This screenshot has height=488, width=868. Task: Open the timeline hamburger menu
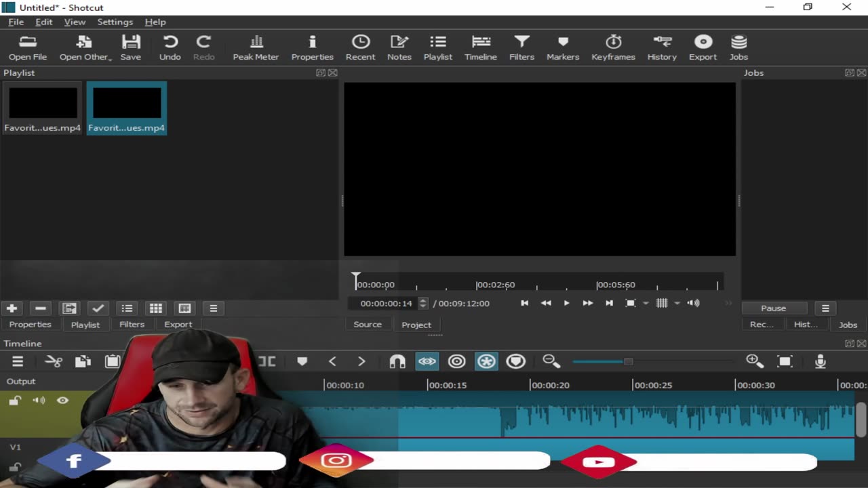pos(18,361)
